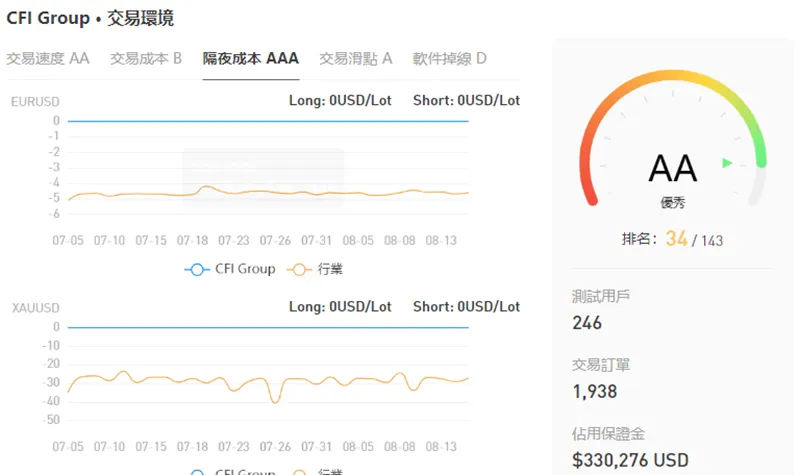The width and height of the screenshot is (799, 475).
Task: Click the 交易訂單 value 1,938
Action: point(595,391)
